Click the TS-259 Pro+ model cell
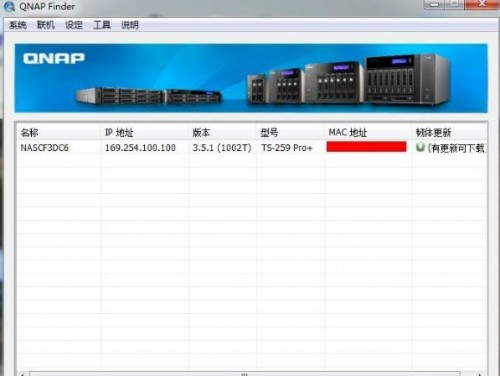This screenshot has width=500, height=376. pyautogui.click(x=287, y=148)
